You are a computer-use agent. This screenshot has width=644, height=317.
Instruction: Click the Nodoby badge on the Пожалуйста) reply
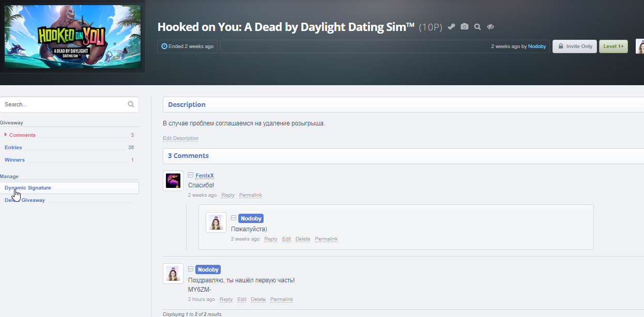(251, 219)
